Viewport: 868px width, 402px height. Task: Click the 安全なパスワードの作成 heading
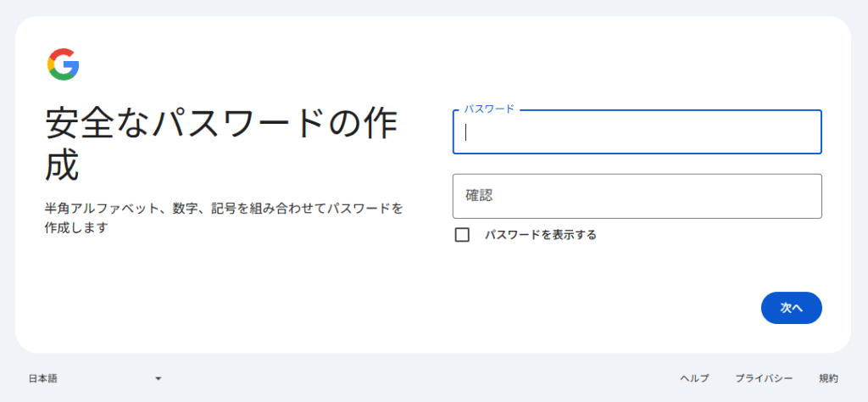220,126
